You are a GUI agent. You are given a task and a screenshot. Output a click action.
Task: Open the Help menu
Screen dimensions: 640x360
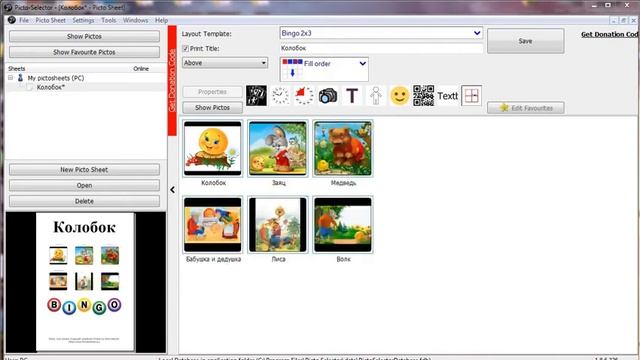(x=161, y=20)
